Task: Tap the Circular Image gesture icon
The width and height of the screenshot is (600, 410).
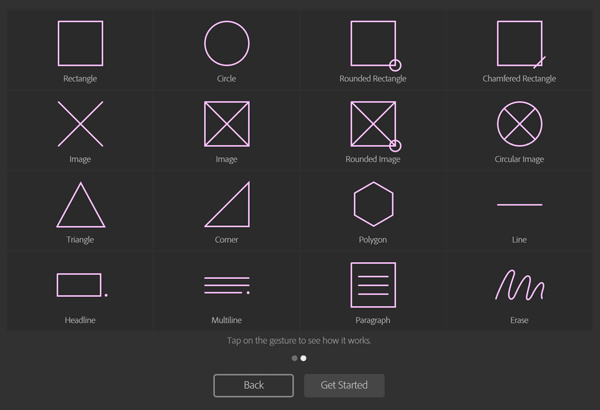Action: 520,124
